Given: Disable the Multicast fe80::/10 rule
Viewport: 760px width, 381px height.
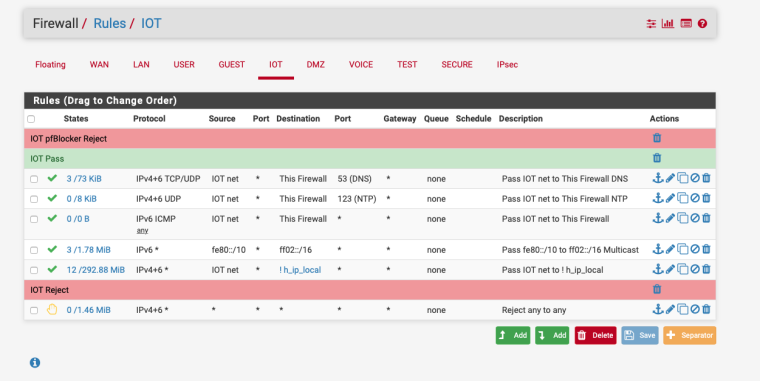Looking at the screenshot, I should click(x=695, y=249).
